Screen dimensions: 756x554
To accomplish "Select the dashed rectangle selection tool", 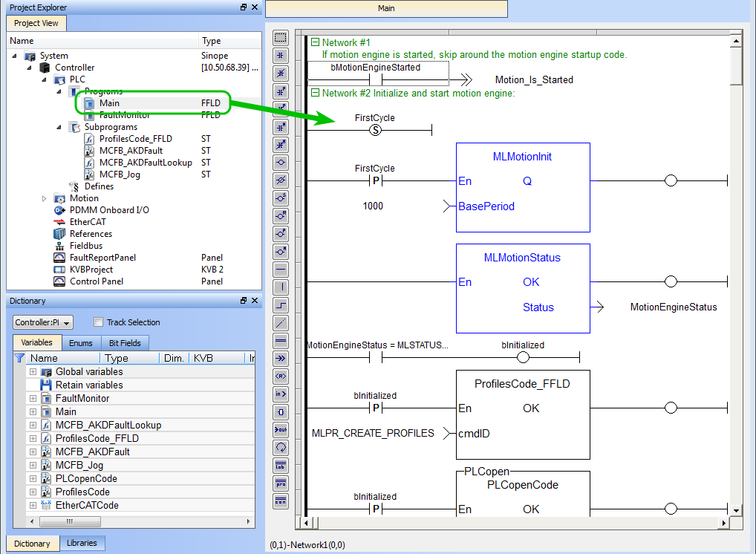I will 281,38.
